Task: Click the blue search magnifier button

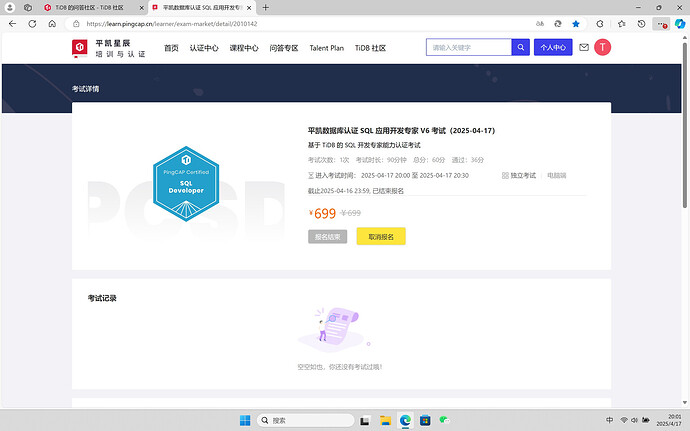Action: (x=521, y=47)
